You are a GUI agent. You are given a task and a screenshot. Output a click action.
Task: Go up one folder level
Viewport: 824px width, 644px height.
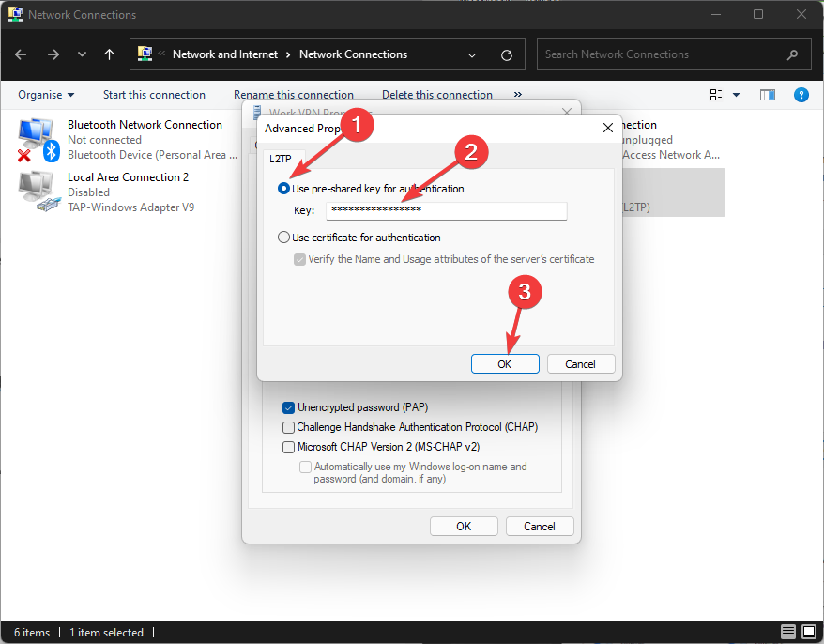pos(110,54)
